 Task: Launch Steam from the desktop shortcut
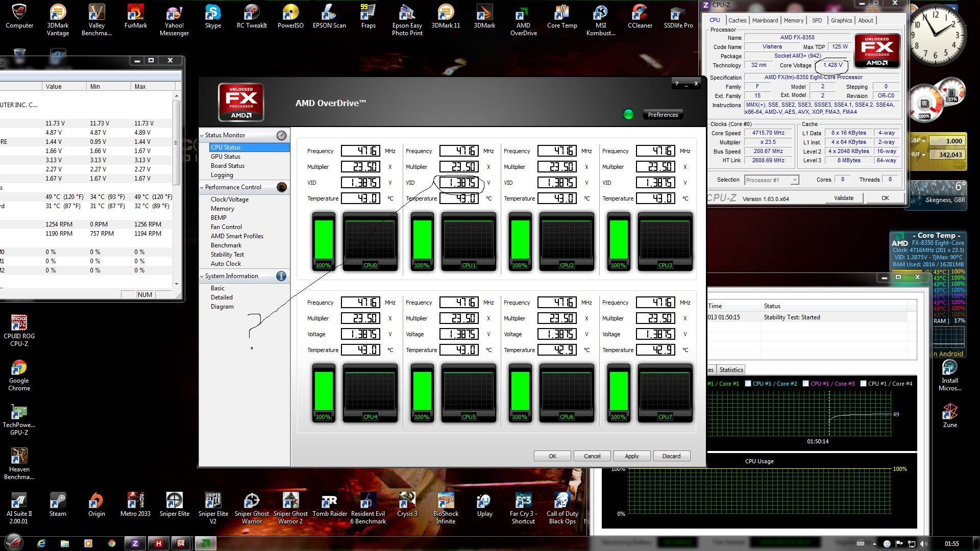58,505
